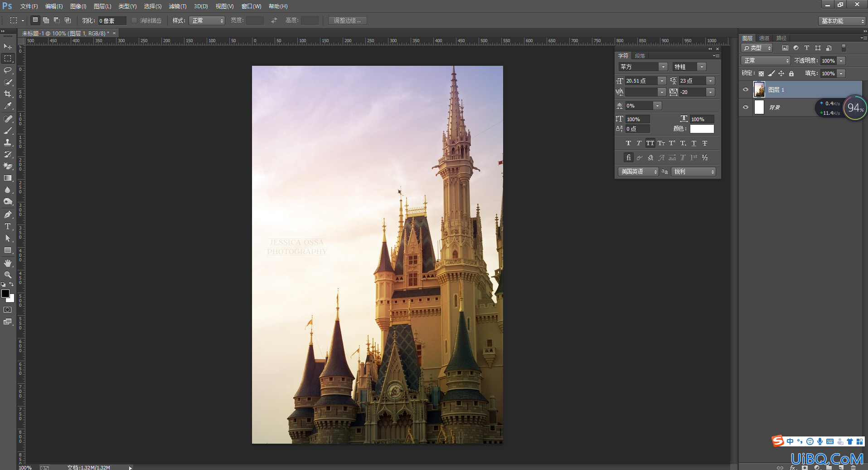The image size is (868, 470).
Task: Click the Character panel text color swatch
Action: tap(702, 129)
